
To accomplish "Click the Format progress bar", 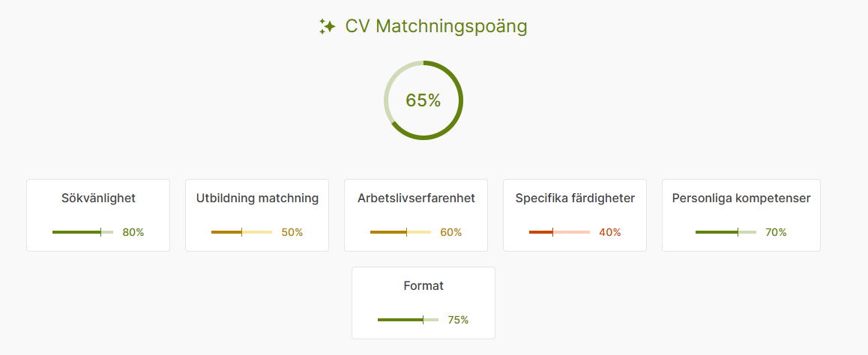I will point(409,320).
